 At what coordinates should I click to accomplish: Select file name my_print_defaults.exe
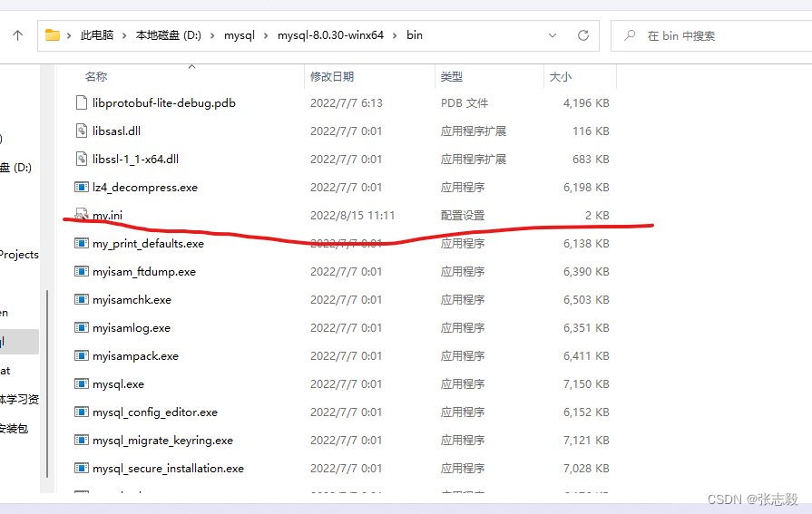pyautogui.click(x=148, y=244)
